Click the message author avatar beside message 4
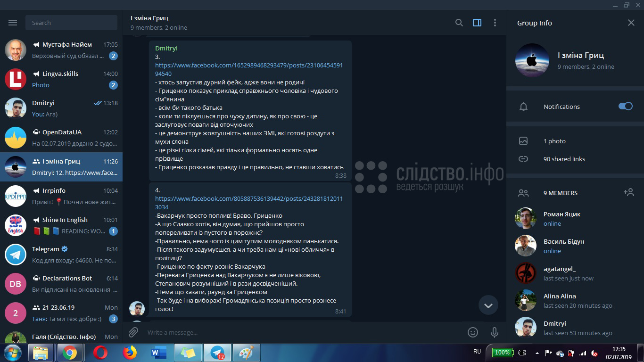 [137, 309]
